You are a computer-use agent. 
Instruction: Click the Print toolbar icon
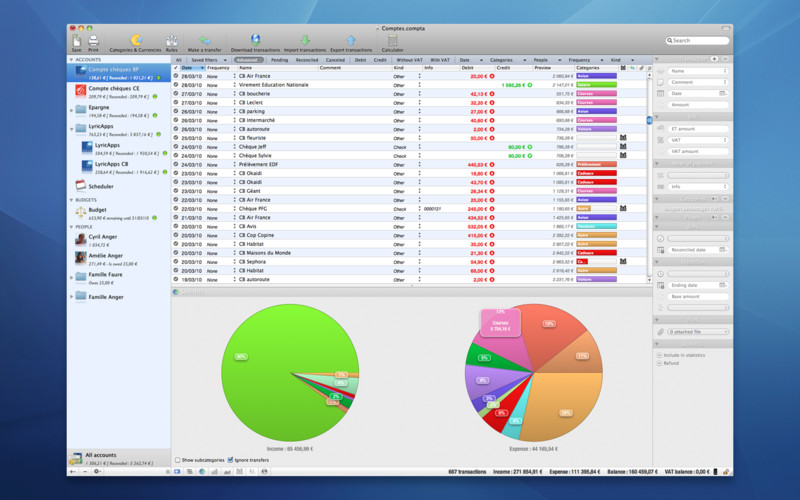pyautogui.click(x=93, y=41)
